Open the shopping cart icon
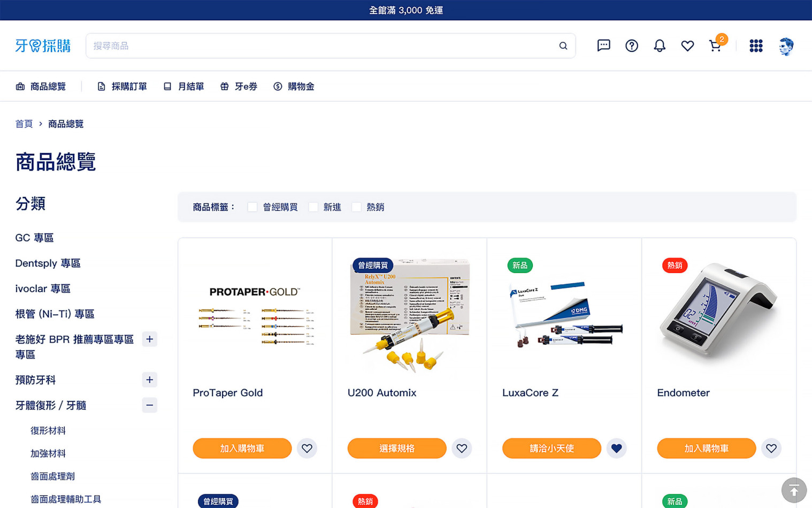This screenshot has height=508, width=812. pos(715,46)
